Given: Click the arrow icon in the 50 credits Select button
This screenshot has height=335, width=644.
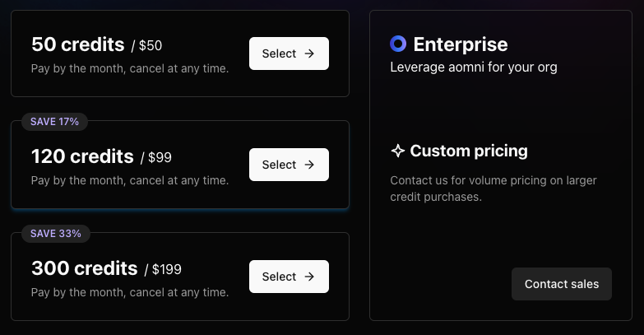Looking at the screenshot, I should [x=309, y=54].
